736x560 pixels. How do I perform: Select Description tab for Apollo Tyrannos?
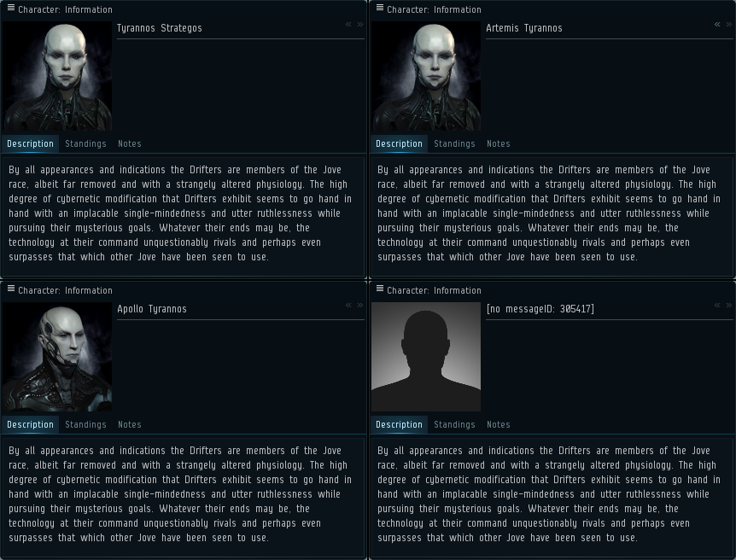pyautogui.click(x=30, y=424)
